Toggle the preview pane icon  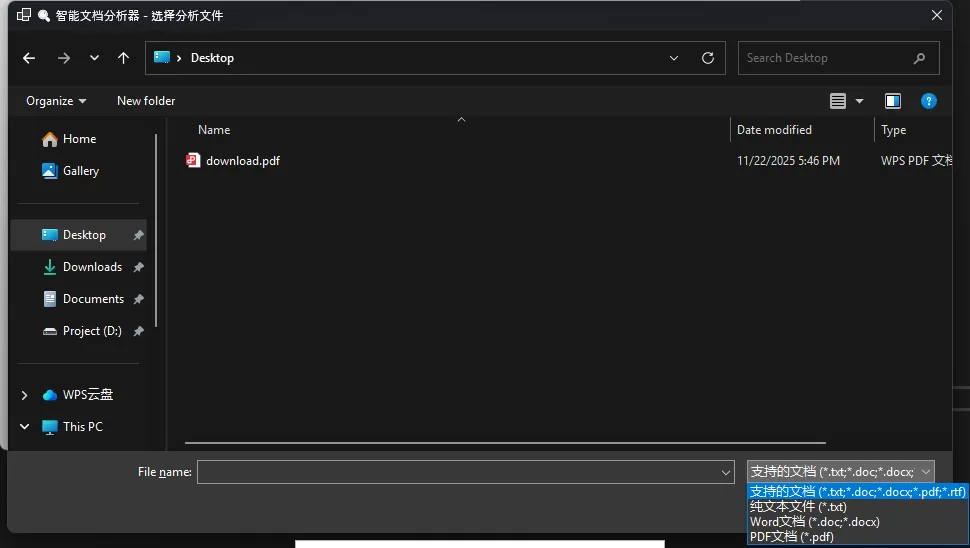tap(893, 101)
